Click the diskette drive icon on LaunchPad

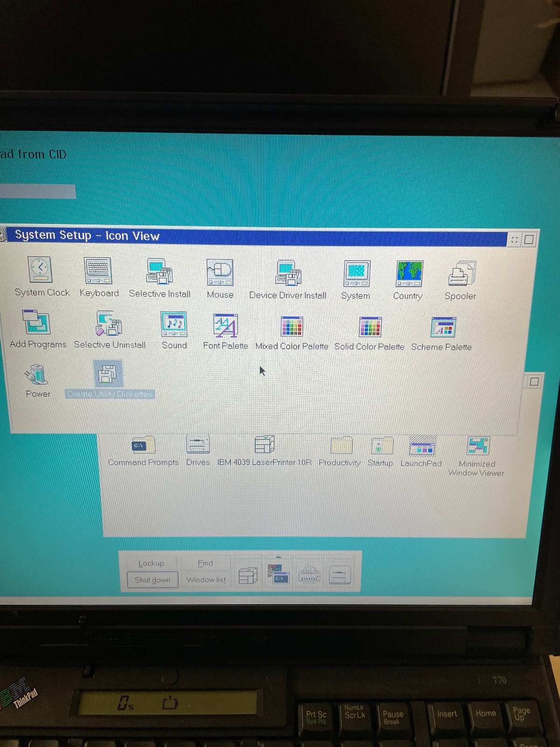coord(340,575)
